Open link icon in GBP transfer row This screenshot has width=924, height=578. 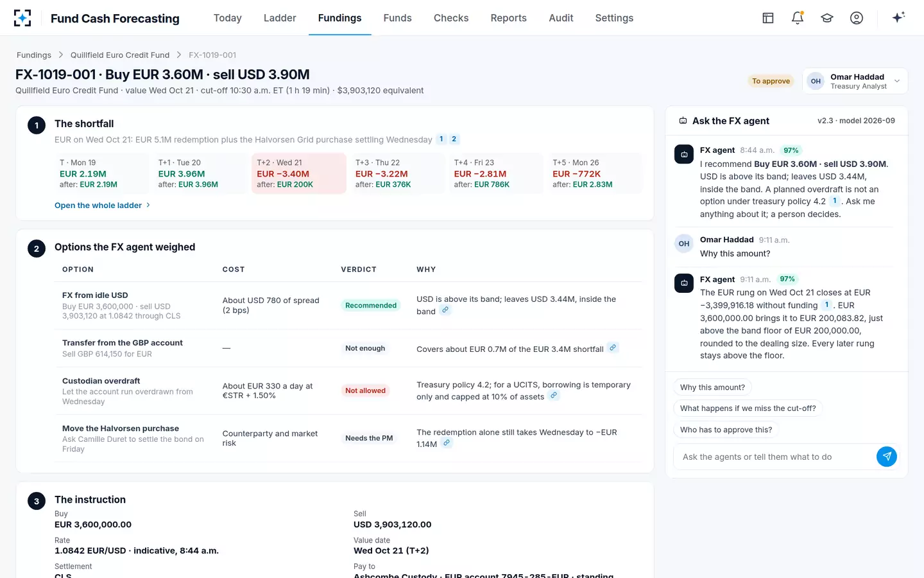pos(613,347)
